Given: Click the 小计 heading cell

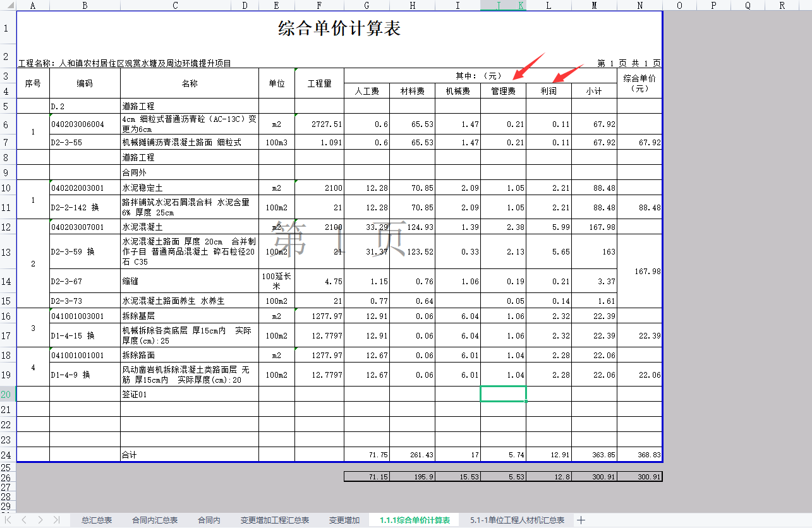Looking at the screenshot, I should (594, 91).
